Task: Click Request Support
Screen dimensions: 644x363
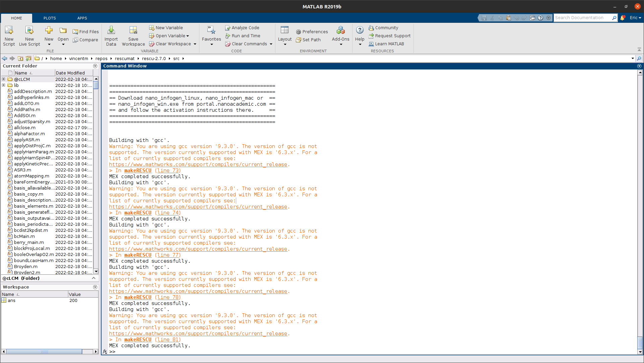Action: click(389, 36)
